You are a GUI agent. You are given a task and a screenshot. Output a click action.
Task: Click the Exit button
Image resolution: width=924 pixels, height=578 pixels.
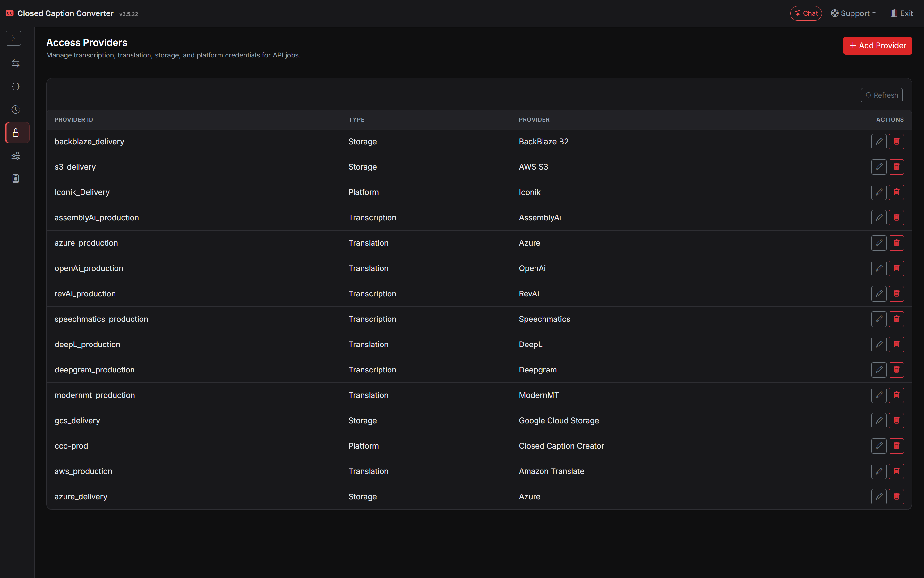click(902, 13)
